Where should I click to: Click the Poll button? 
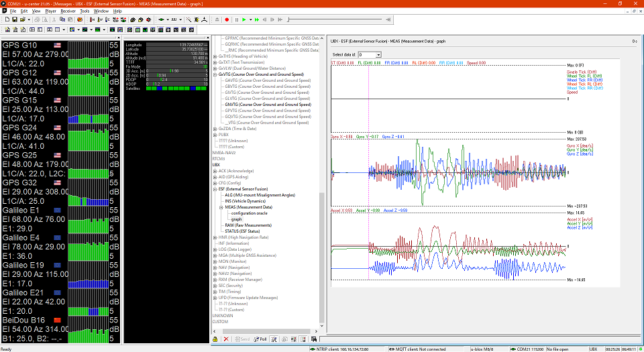[x=260, y=339]
